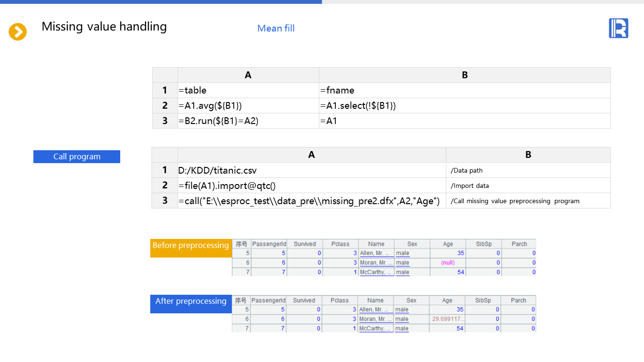This screenshot has width=644, height=362.
Task: Click the /Import data comment cell
Action: tap(528, 186)
